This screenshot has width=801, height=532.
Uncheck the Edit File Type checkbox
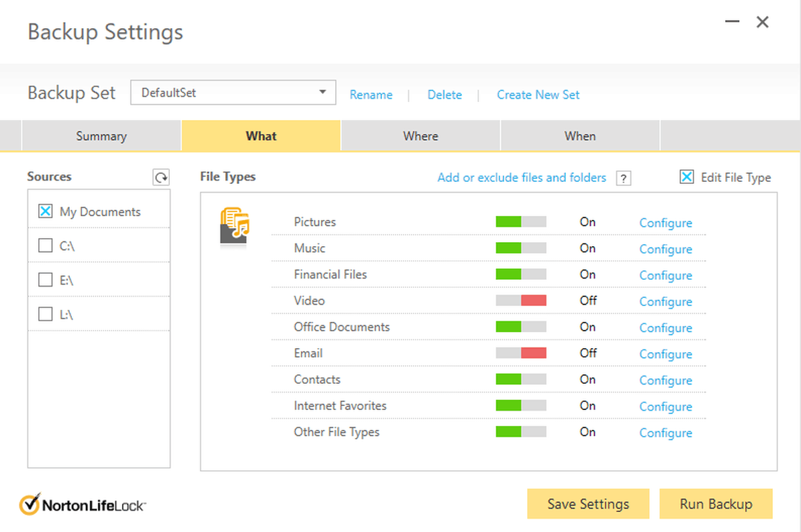click(687, 177)
